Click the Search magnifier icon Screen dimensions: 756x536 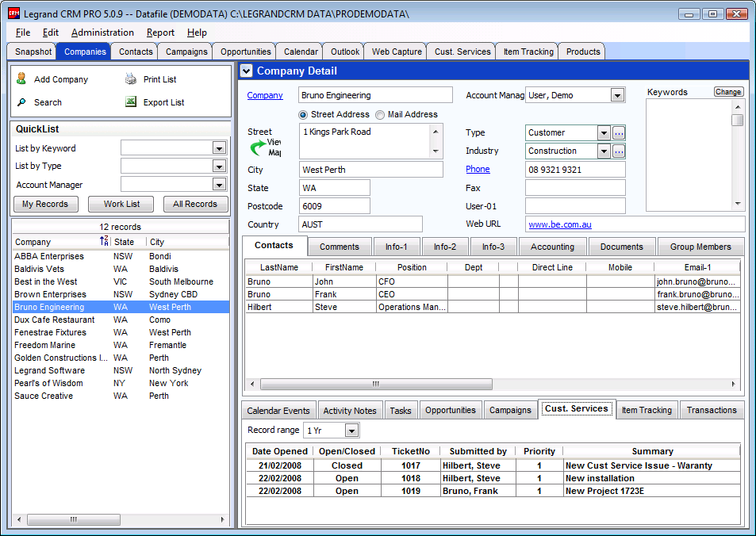21,102
